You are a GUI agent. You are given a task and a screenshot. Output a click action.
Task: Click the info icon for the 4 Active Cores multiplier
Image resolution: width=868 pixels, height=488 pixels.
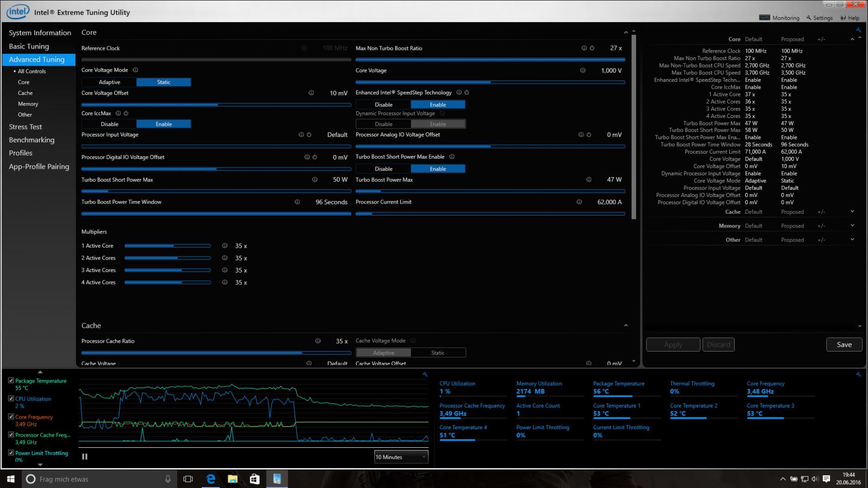[225, 282]
